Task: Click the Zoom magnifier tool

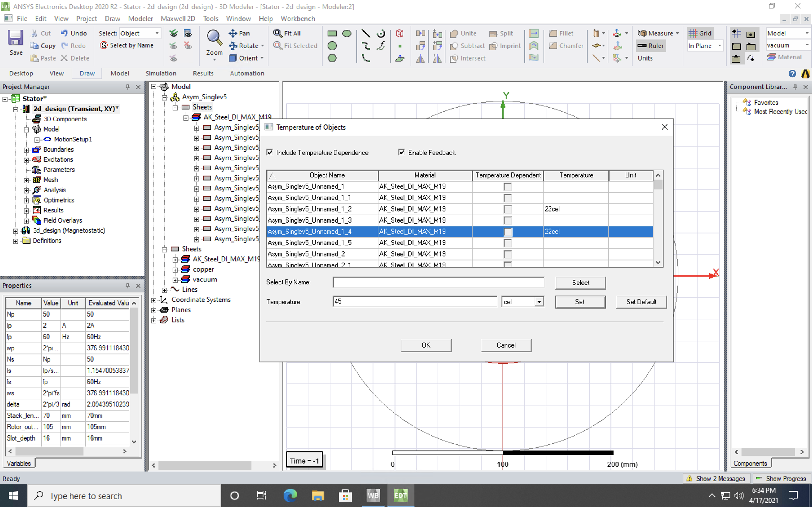Action: click(214, 38)
